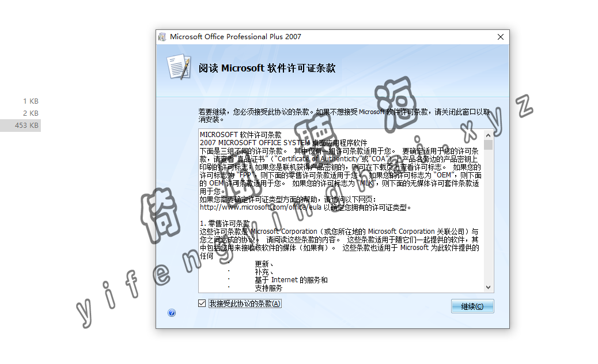
Task: Close the Office Professional Plus 2007 dialog
Action: pyautogui.click(x=501, y=37)
